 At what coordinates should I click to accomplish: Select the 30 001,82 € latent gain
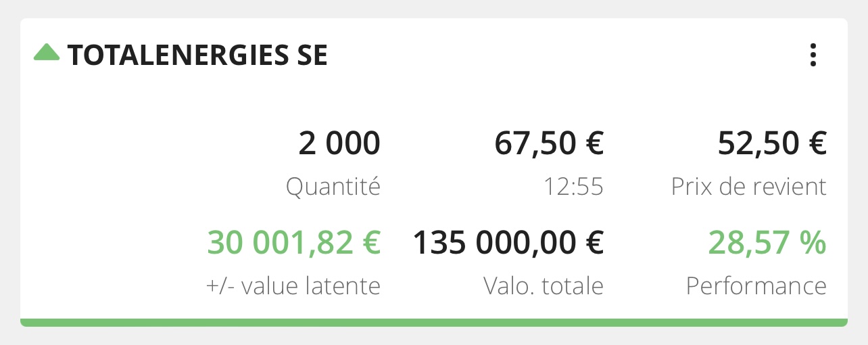click(294, 243)
